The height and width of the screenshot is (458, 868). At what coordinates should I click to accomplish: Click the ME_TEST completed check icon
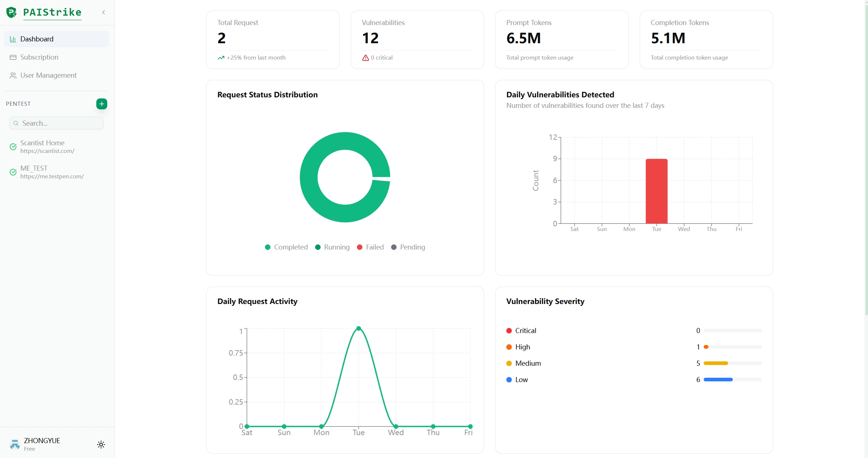pos(13,172)
